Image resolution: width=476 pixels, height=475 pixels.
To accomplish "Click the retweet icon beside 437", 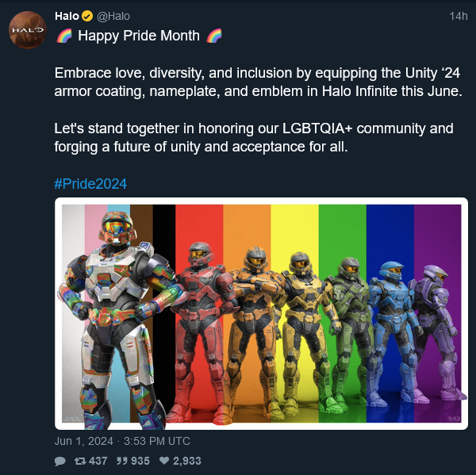I will coord(80,461).
